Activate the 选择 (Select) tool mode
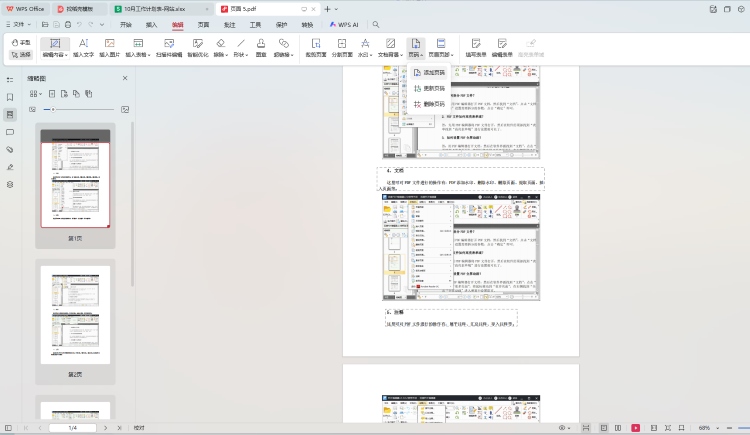 click(20, 55)
